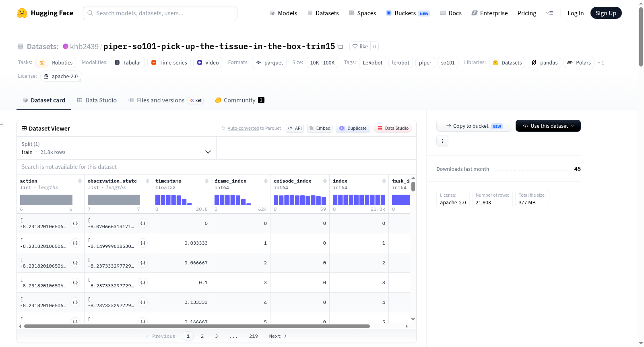Screen dimensions: 644x347
Task: Sort by the observation.state column
Action: 147,181
